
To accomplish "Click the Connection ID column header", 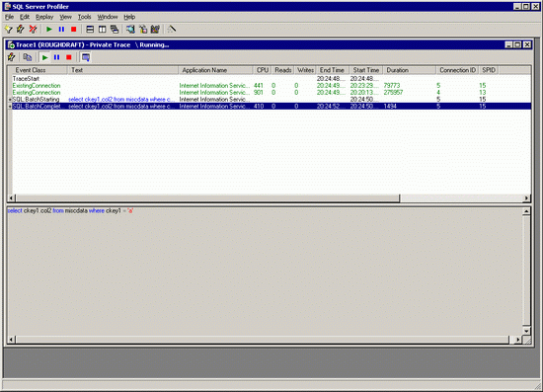I will (x=457, y=70).
